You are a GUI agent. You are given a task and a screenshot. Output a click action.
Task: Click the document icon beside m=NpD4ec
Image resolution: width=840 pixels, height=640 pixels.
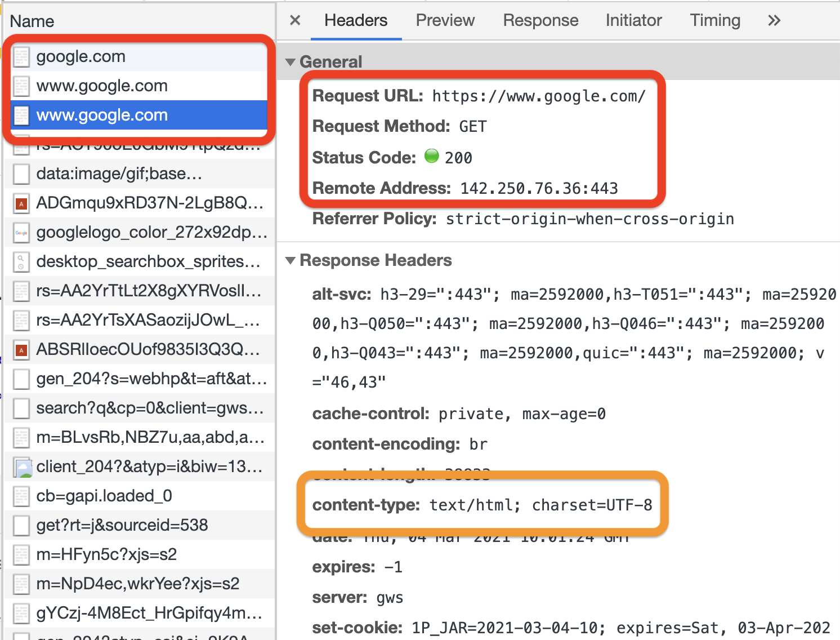21,584
